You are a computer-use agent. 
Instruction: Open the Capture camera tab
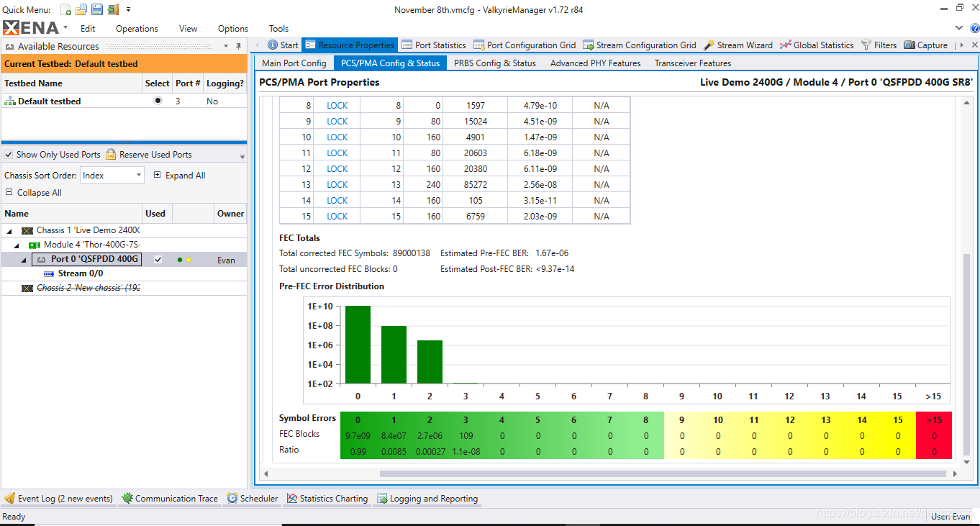[x=926, y=45]
